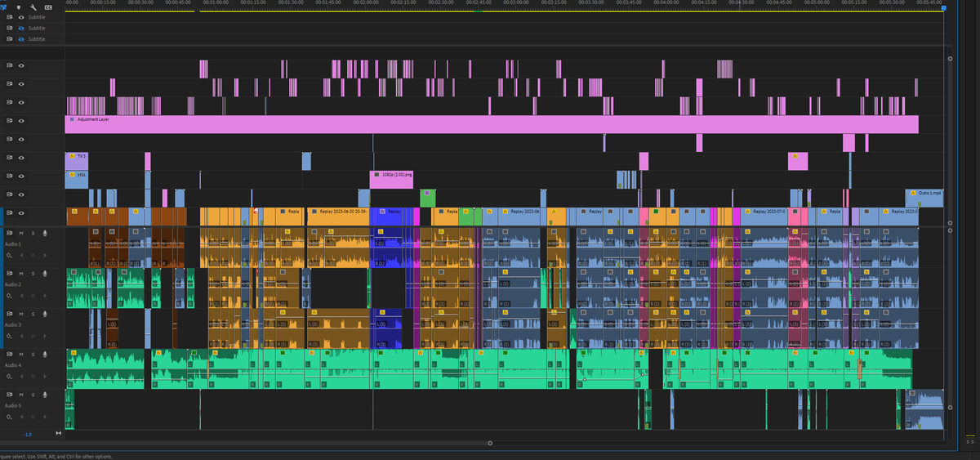The height and width of the screenshot is (460, 980).
Task: Click the Audio 1 track name label
Action: pos(14,244)
